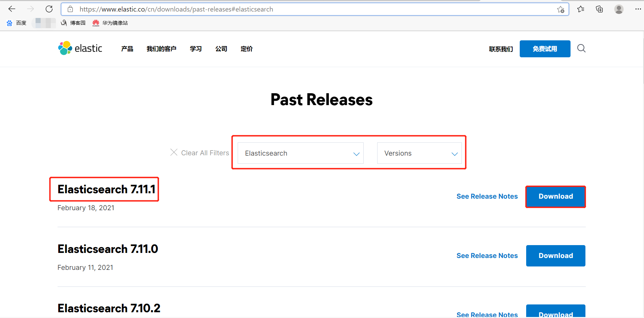Open the 学习 menu

point(196,49)
